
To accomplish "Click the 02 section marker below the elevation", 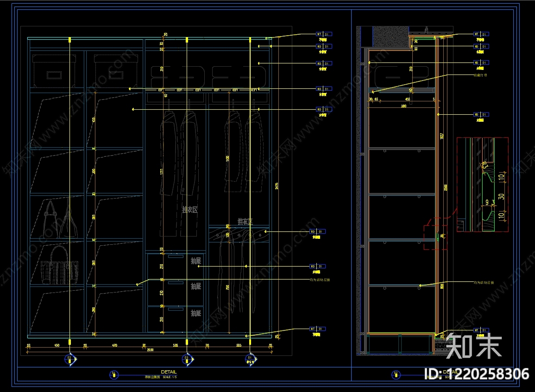I will tap(69, 359).
